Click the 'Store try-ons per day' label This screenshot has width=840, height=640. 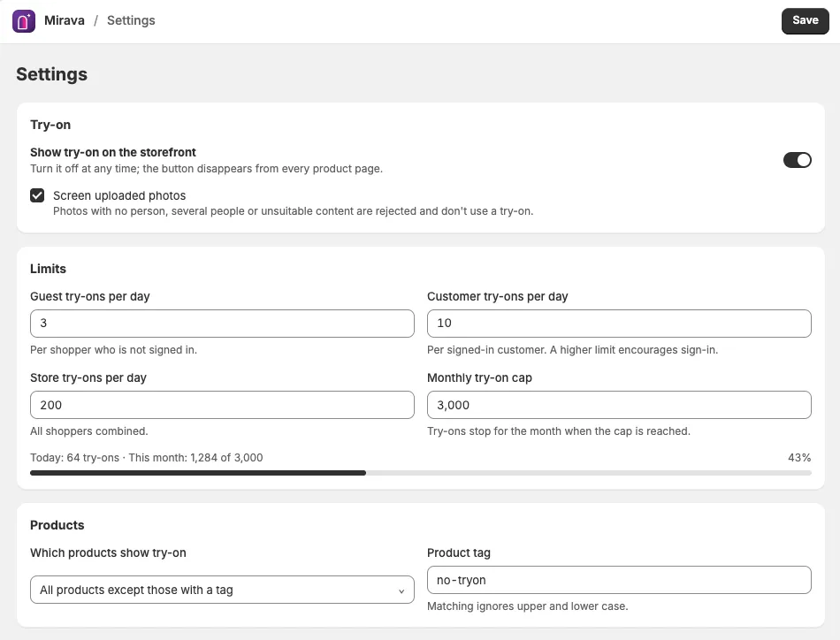tap(88, 378)
